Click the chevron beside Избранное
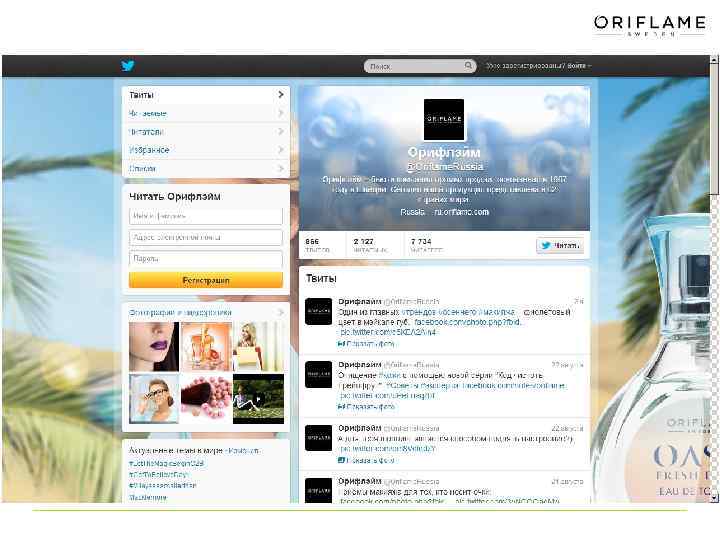The image size is (720, 540). (x=281, y=150)
